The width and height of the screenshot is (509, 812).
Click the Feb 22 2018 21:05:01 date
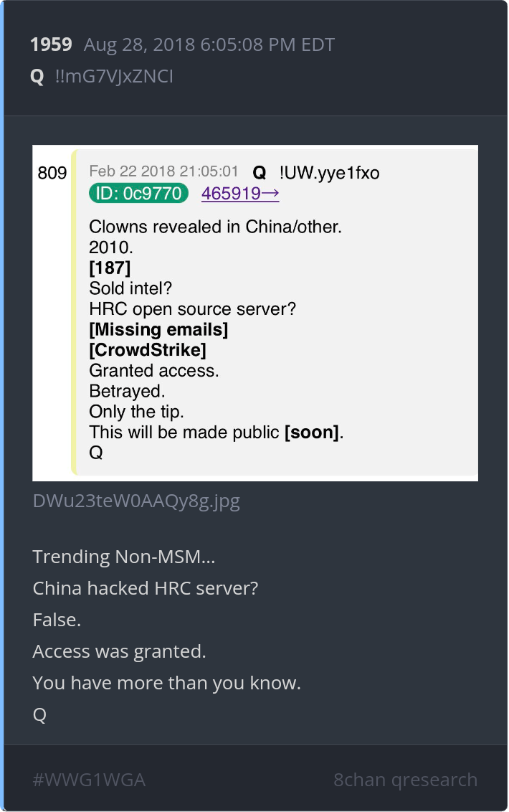click(x=163, y=171)
